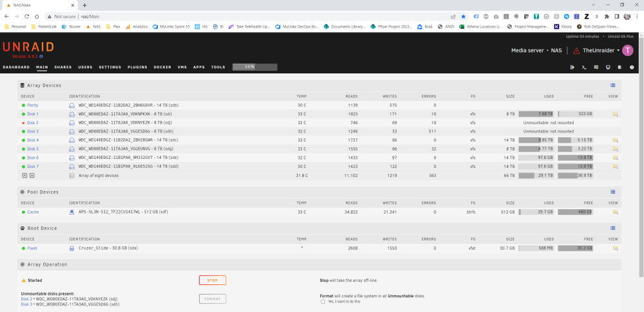644x312 pixels.
Task: Go to the SHARES tab
Action: 63,68
